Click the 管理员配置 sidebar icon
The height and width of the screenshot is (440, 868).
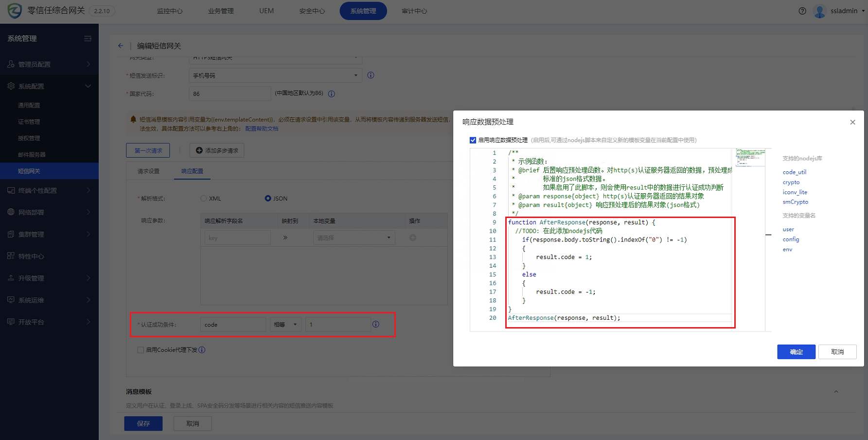coord(11,64)
